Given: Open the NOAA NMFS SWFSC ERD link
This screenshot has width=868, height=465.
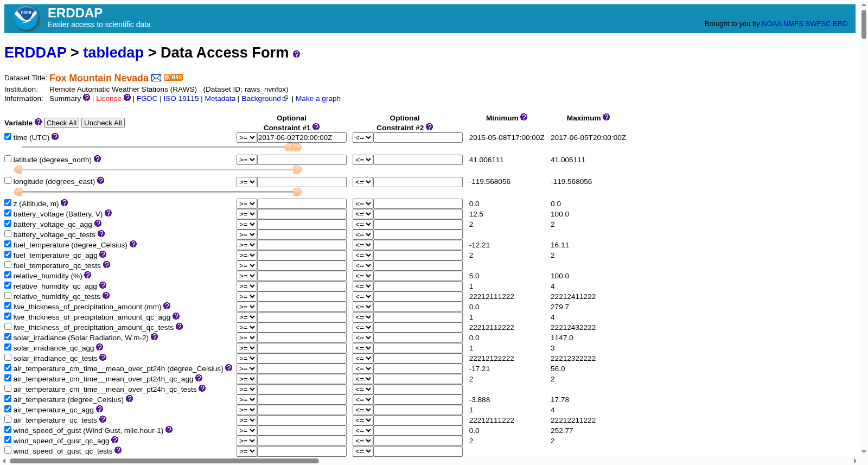Looking at the screenshot, I should point(805,24).
